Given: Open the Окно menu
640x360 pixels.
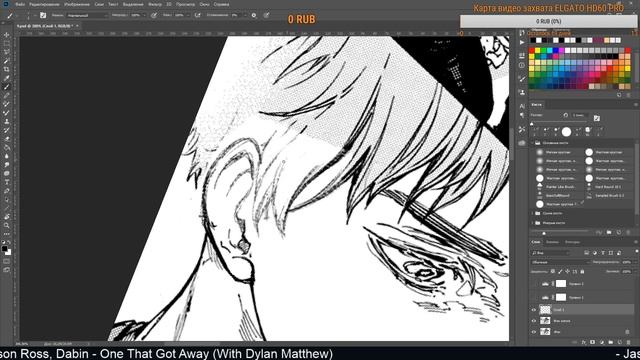Looking at the screenshot, I should point(204,4).
